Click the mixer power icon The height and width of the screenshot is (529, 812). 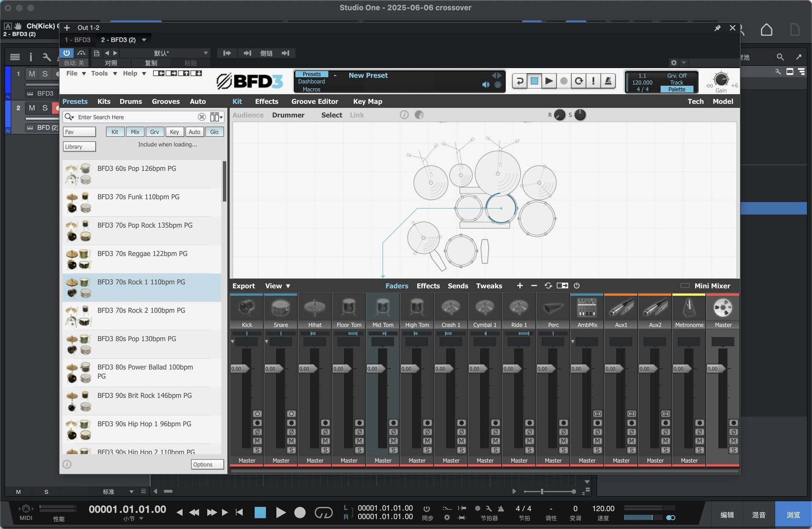pyautogui.click(x=576, y=286)
